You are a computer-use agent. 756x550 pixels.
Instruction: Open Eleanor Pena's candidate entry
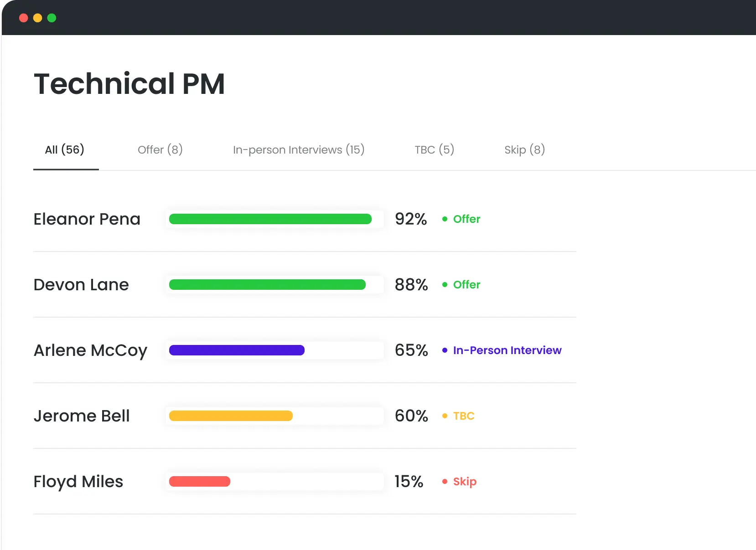(87, 219)
